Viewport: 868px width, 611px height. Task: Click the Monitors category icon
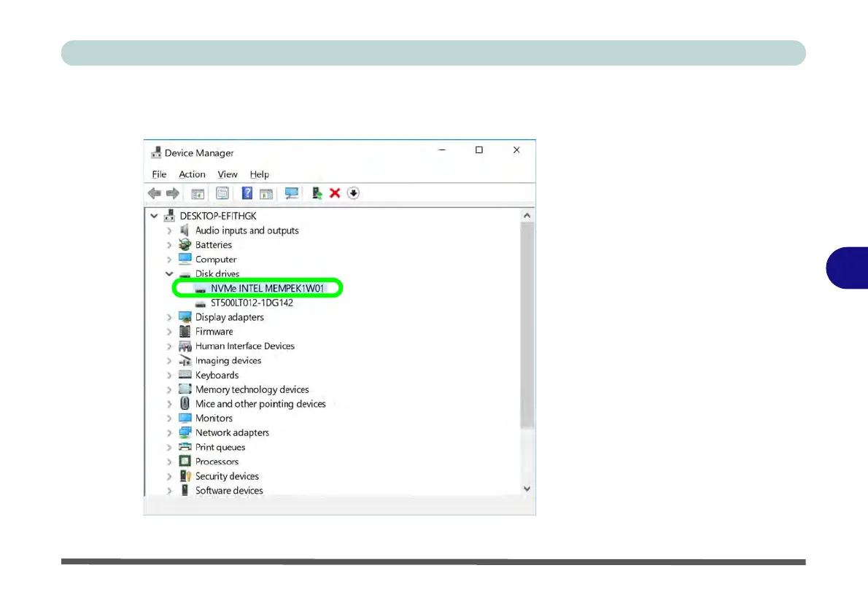coord(185,418)
